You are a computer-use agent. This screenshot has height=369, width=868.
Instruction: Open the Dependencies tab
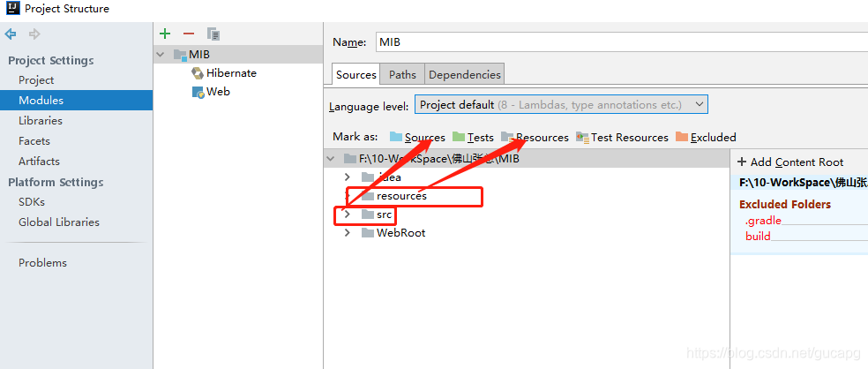(465, 74)
